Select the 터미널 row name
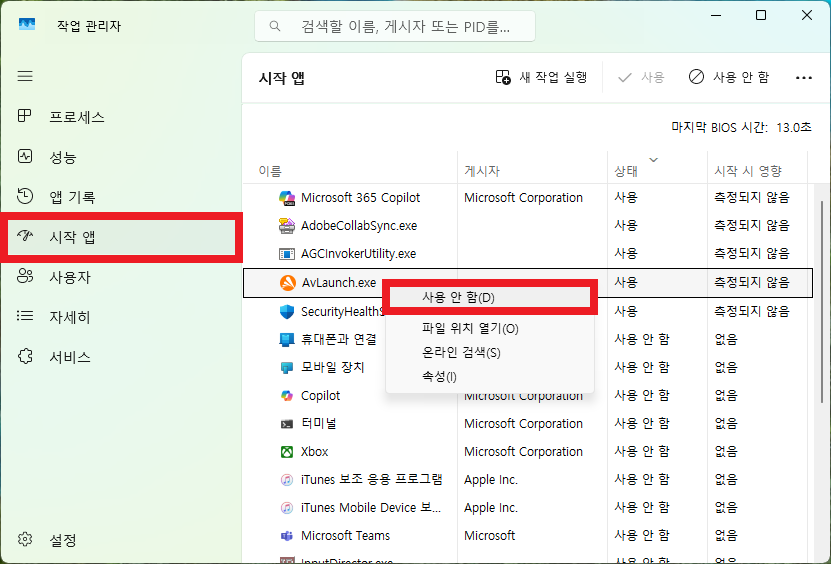831x564 pixels. pos(319,424)
